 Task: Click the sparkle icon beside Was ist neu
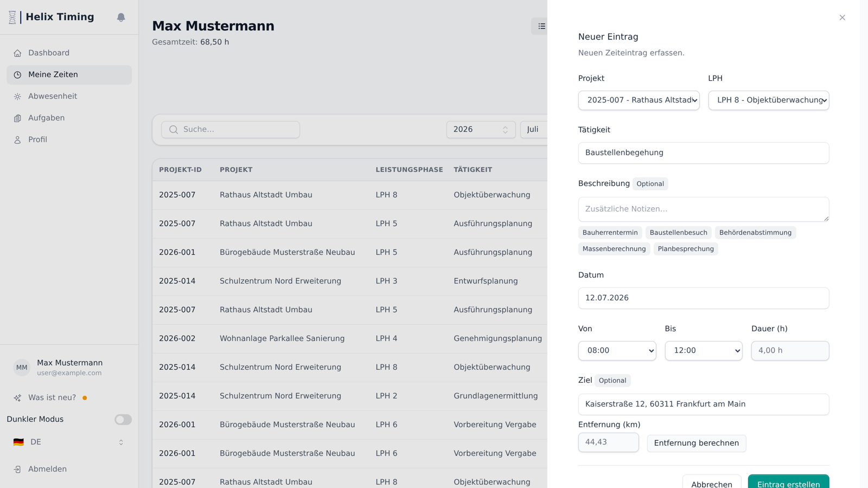click(x=17, y=398)
